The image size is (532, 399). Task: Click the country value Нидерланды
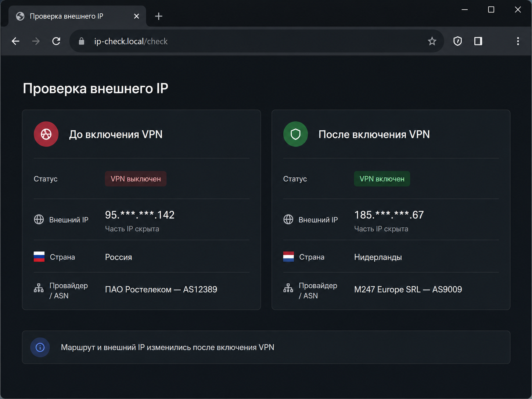(378, 257)
